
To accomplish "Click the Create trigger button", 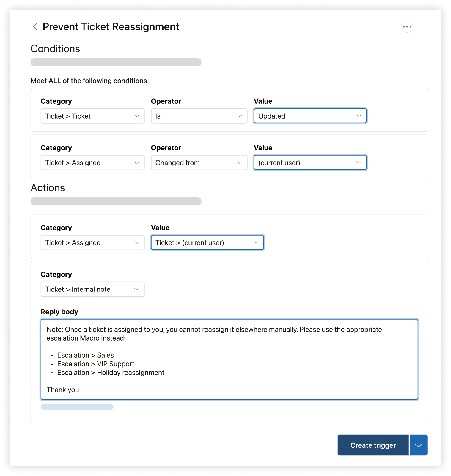I will 373,445.
